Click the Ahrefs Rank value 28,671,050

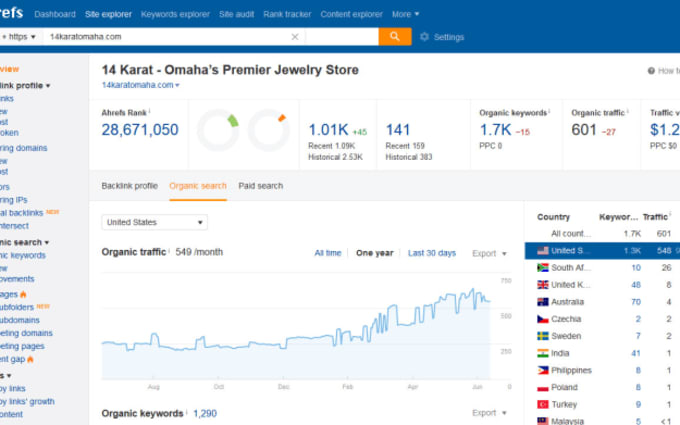pos(140,130)
